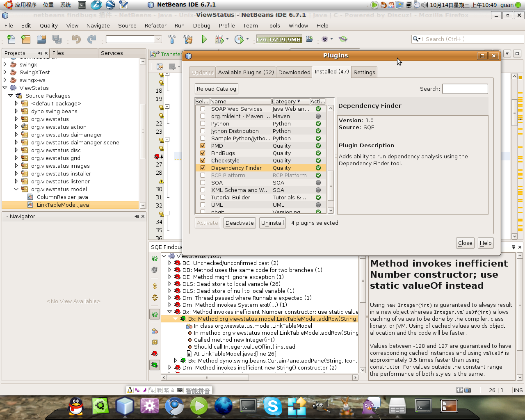The width and height of the screenshot is (525, 420).
Task: Click the expand all icon in Findbugs sidebar
Action: click(x=155, y=286)
